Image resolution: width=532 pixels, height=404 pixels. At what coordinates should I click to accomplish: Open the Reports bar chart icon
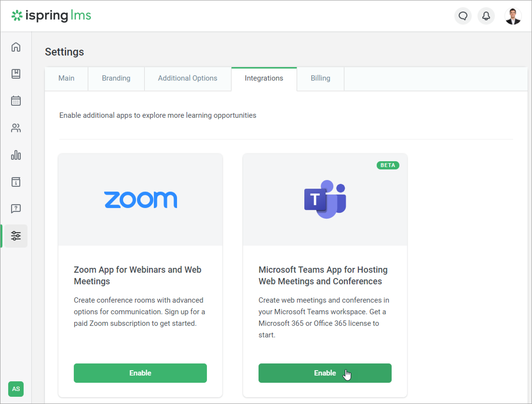[x=16, y=155]
